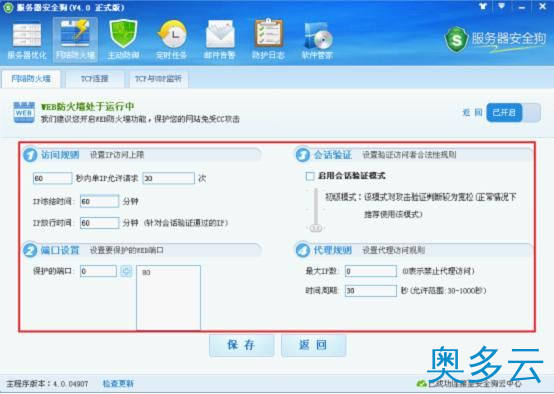Switch to the TCP与UDP监听 tab
Viewport: 554px width, 394px height.
(x=158, y=79)
